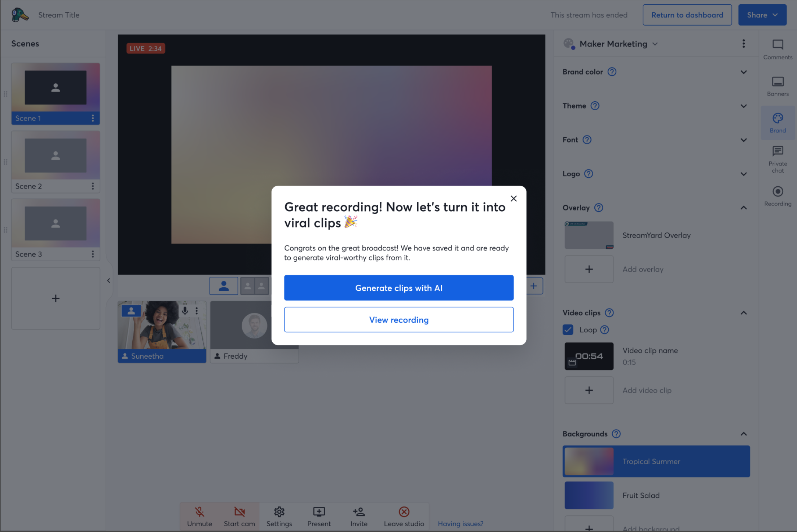Toggle Suneetha's on-stage indicator
Image resolution: width=797 pixels, height=532 pixels.
[x=131, y=311]
